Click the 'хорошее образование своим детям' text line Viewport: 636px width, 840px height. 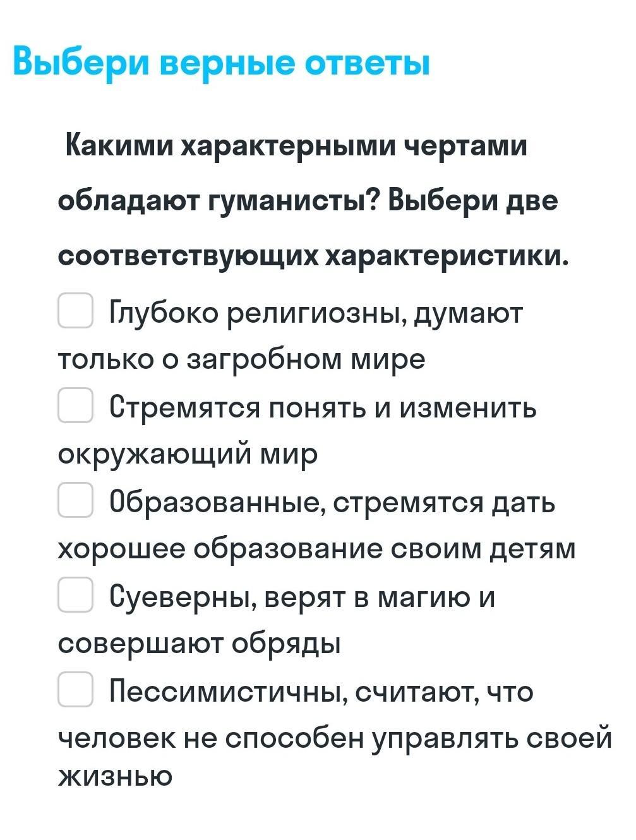click(x=316, y=548)
